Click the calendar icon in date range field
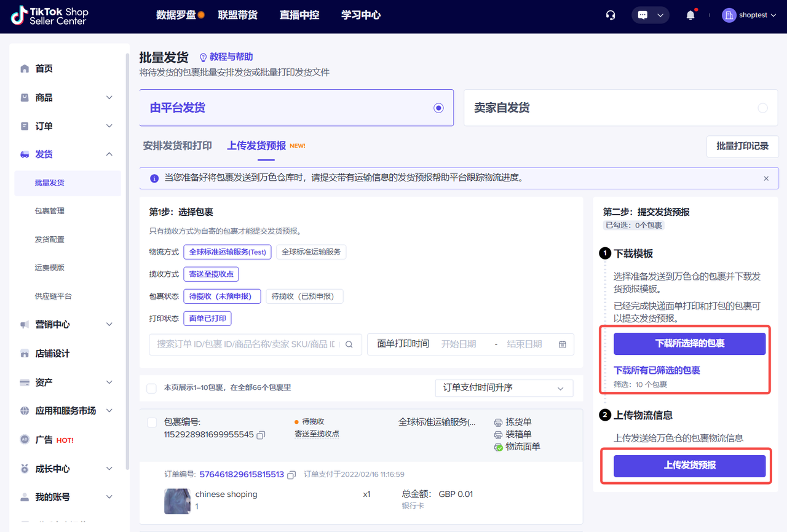Screen dimensions: 787x532 click(562, 344)
